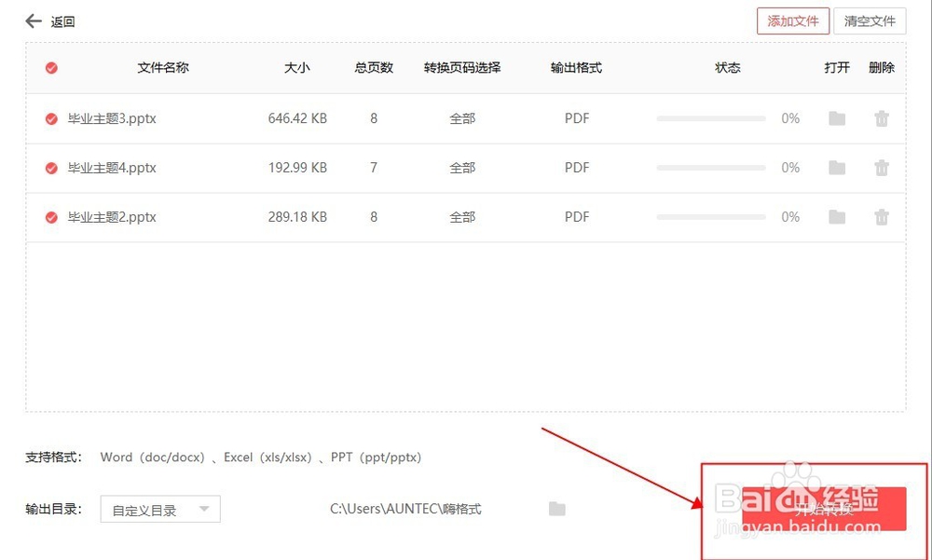
Task: Click the 状态 column header
Action: pyautogui.click(x=727, y=67)
